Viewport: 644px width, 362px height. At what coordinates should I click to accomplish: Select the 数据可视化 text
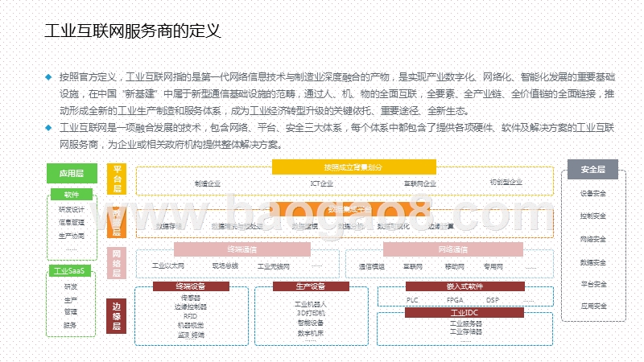[394, 226]
